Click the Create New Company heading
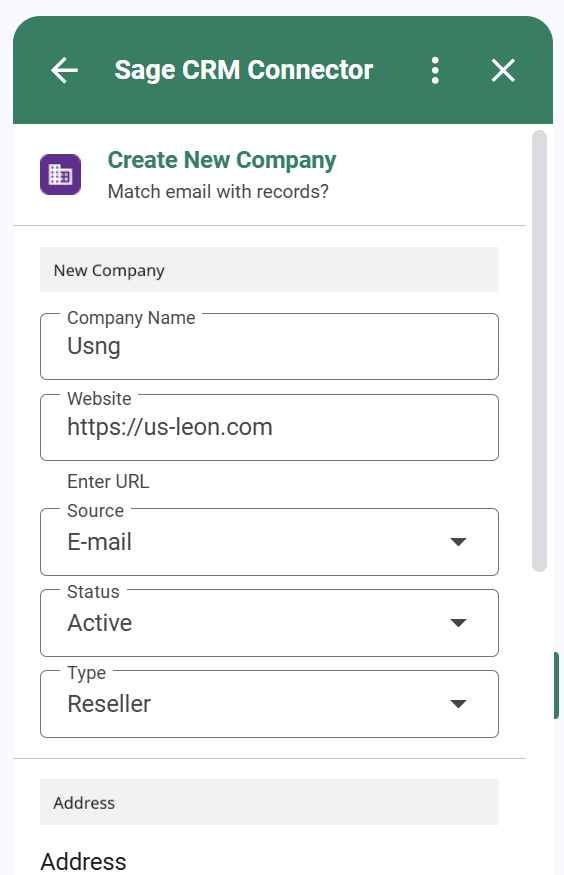The image size is (564, 875). pyautogui.click(x=222, y=160)
